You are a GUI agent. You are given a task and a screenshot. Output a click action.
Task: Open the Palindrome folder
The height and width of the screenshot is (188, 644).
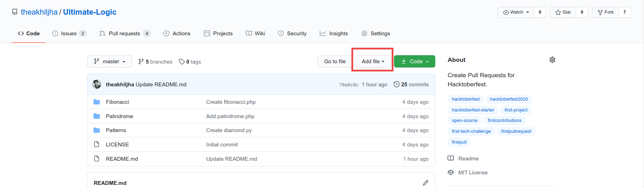pos(120,116)
